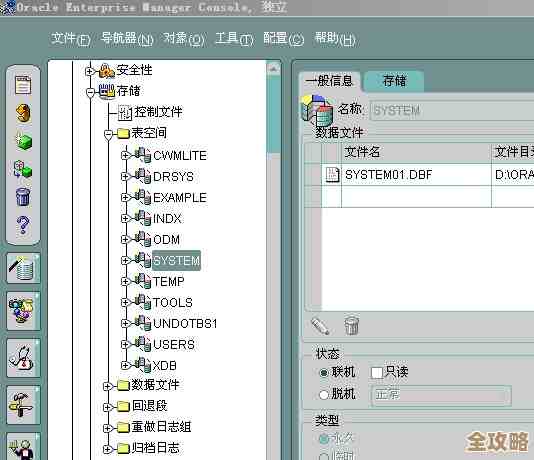Click the 回退段 folder icon

click(x=124, y=406)
